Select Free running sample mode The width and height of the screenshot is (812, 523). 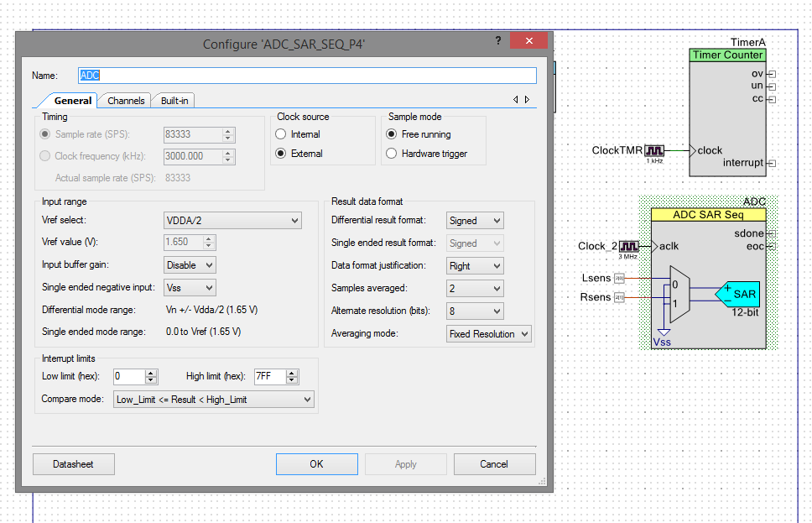pyautogui.click(x=392, y=134)
